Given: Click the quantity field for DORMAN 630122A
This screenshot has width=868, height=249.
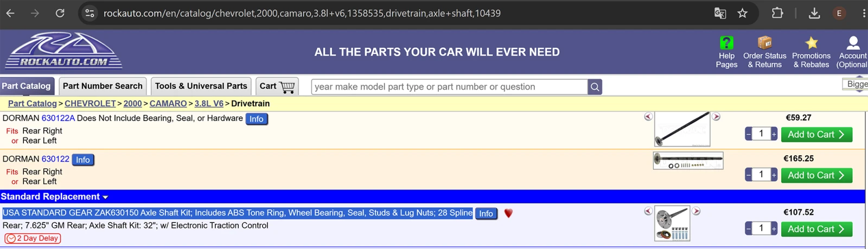Looking at the screenshot, I should (x=761, y=133).
